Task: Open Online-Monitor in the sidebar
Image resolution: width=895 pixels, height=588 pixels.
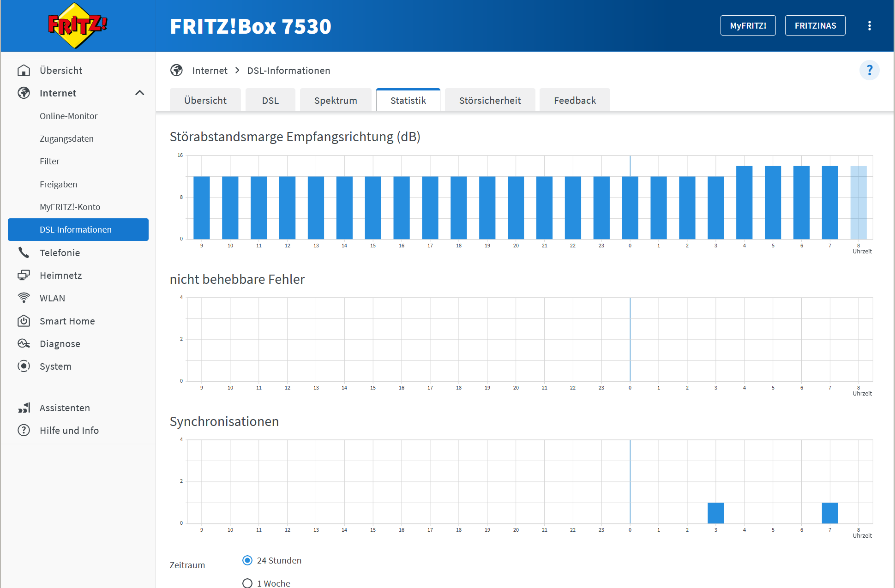Action: pyautogui.click(x=68, y=116)
